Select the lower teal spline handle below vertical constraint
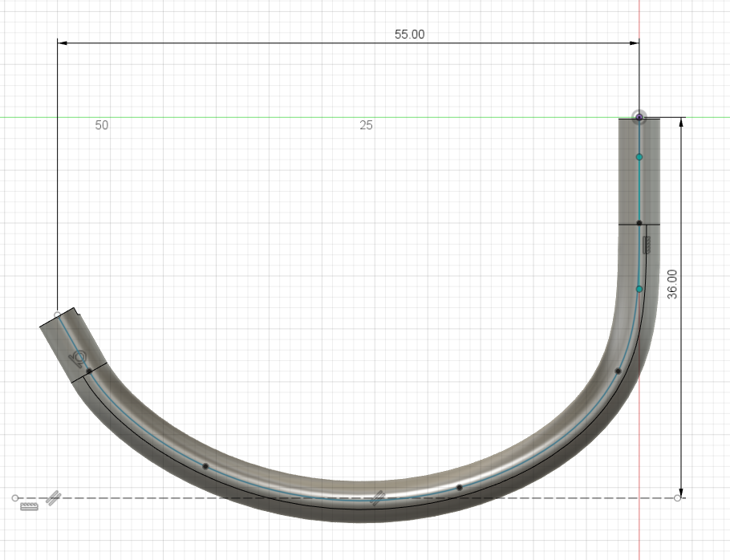 639,289
